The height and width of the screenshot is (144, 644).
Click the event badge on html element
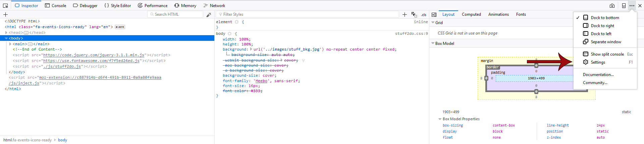tap(120, 27)
